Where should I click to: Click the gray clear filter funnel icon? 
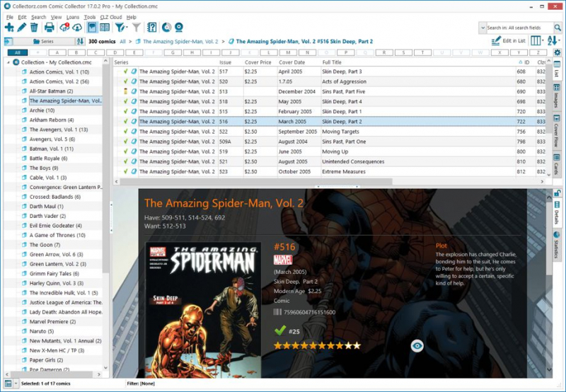[x=136, y=28]
